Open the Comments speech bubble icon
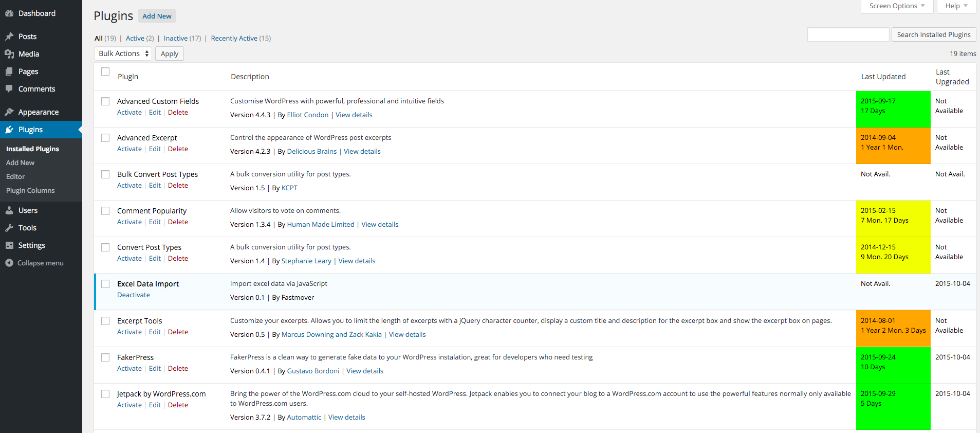This screenshot has height=433, width=980. click(9, 89)
